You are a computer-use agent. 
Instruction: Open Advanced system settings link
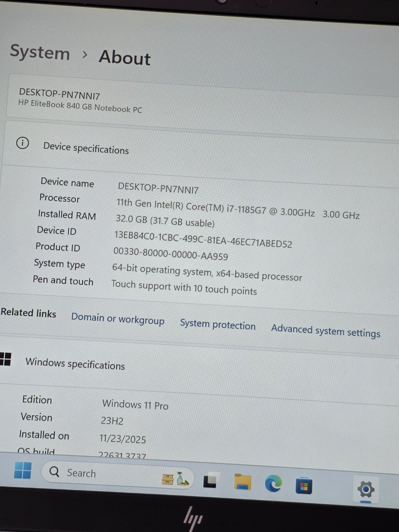tap(326, 331)
